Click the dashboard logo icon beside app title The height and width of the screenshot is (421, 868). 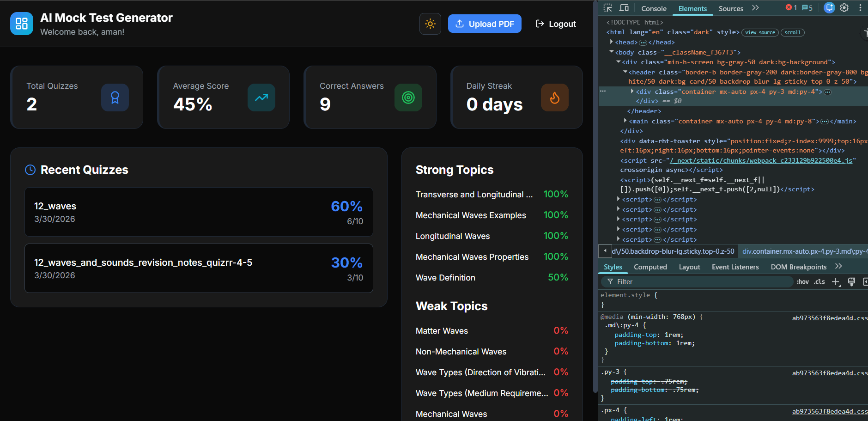tap(22, 24)
